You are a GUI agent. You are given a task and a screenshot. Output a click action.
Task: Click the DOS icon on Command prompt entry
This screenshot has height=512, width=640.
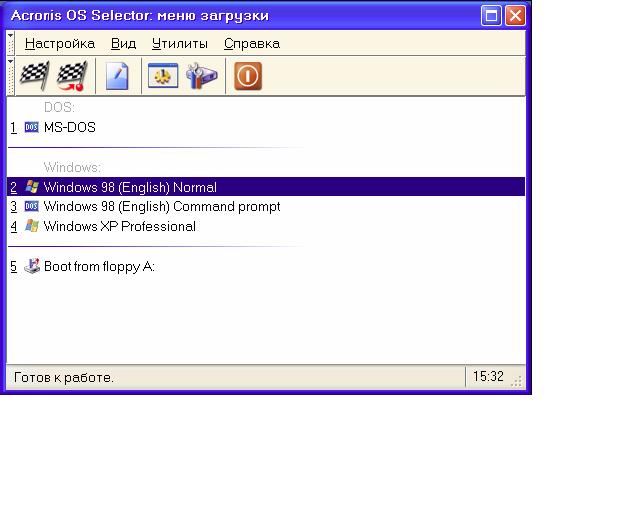click(31, 206)
